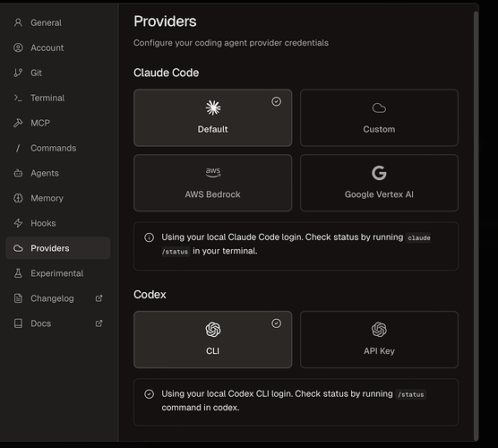
Task: Select the Custom provider card
Action: tap(379, 118)
